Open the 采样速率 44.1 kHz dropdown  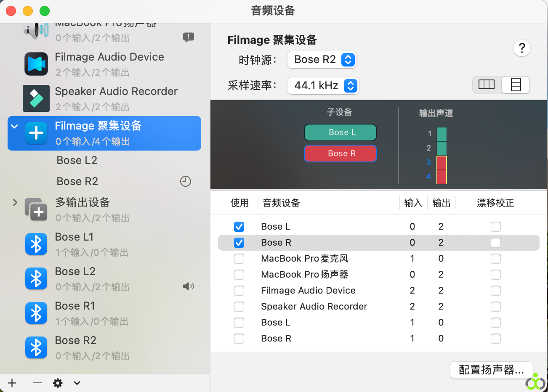click(323, 86)
